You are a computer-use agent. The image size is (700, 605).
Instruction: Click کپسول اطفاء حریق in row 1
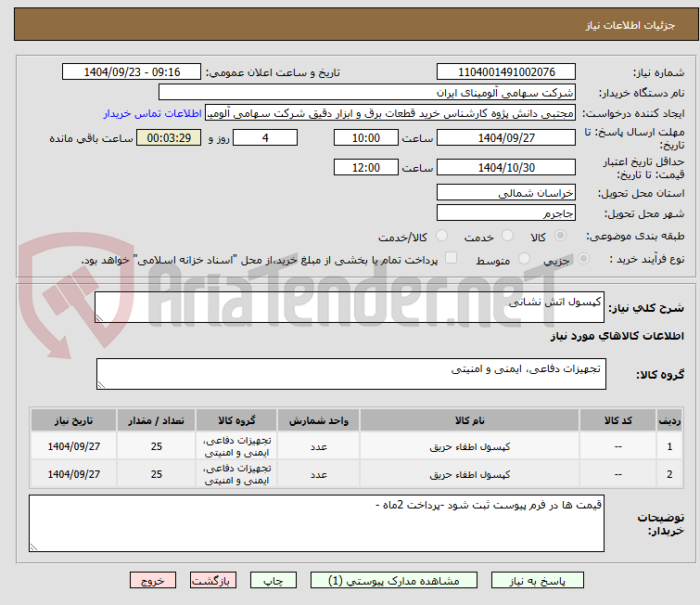[x=470, y=447]
